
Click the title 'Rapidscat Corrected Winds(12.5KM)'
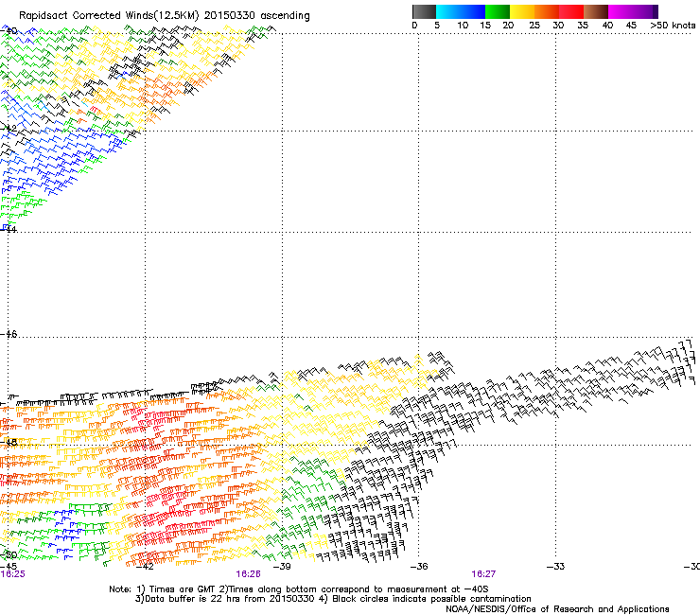coord(109,16)
